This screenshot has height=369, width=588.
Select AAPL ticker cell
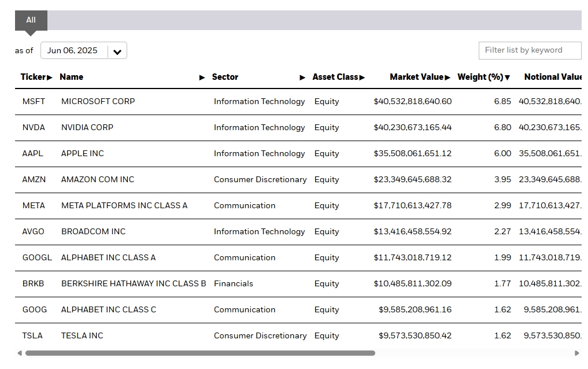pos(32,153)
